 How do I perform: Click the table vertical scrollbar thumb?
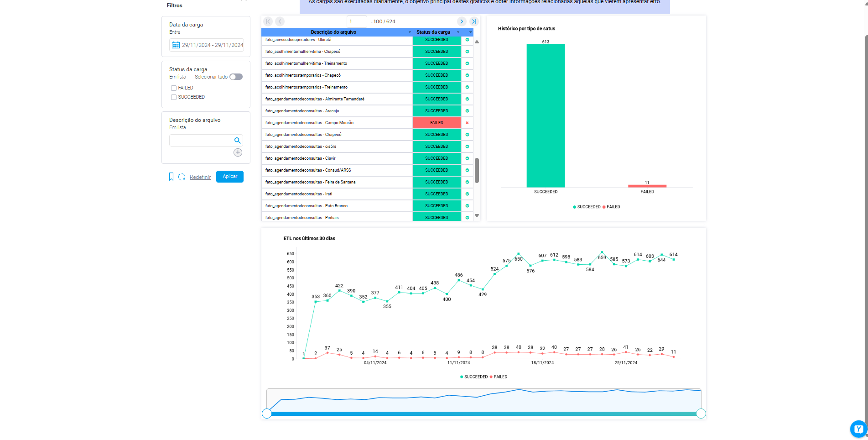point(477,171)
